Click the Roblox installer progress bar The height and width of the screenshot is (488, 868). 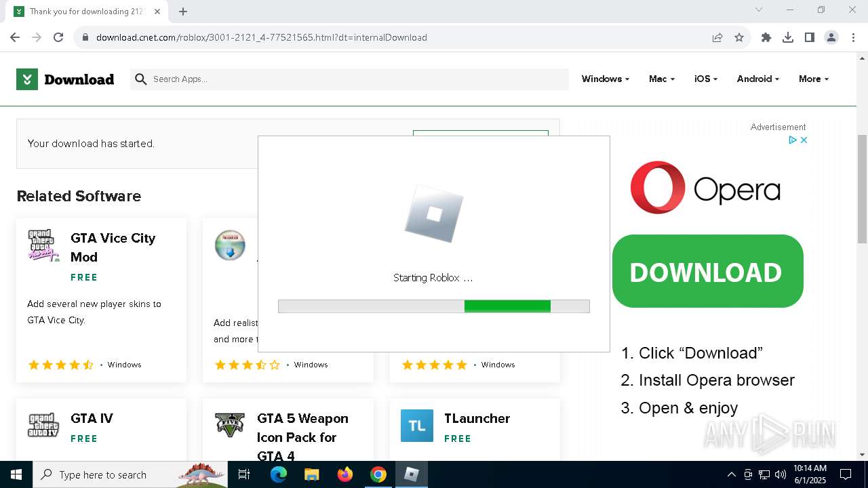(x=434, y=306)
